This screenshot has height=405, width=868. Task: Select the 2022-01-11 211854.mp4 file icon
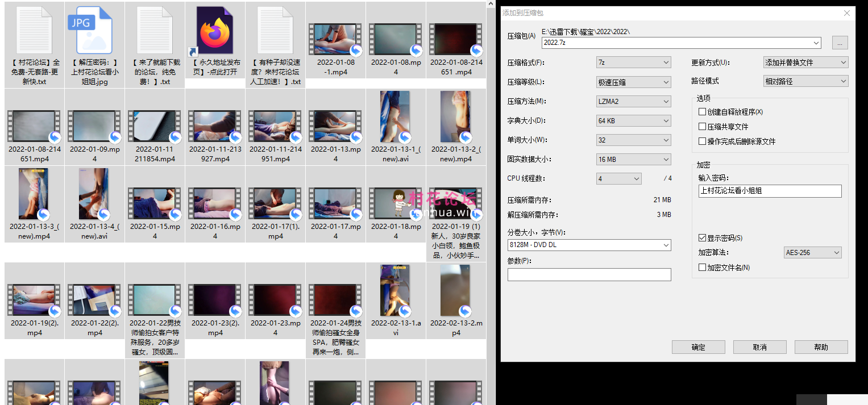tap(155, 126)
